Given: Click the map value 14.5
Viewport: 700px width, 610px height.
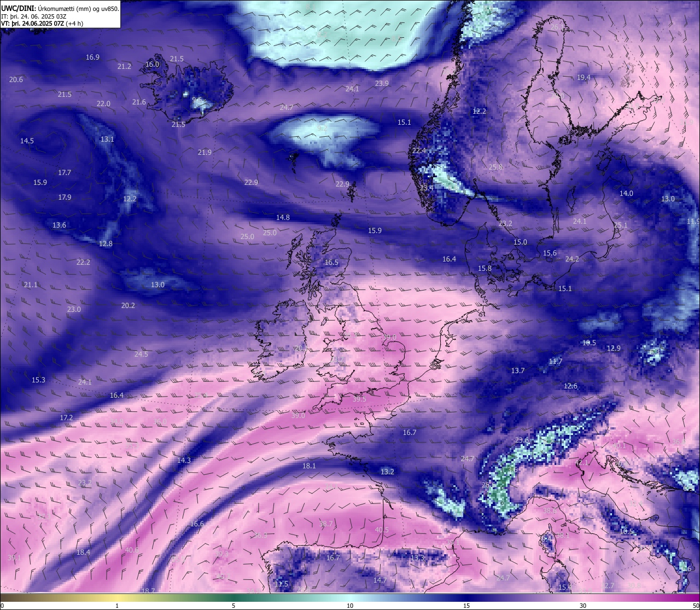Looking at the screenshot, I should [27, 141].
